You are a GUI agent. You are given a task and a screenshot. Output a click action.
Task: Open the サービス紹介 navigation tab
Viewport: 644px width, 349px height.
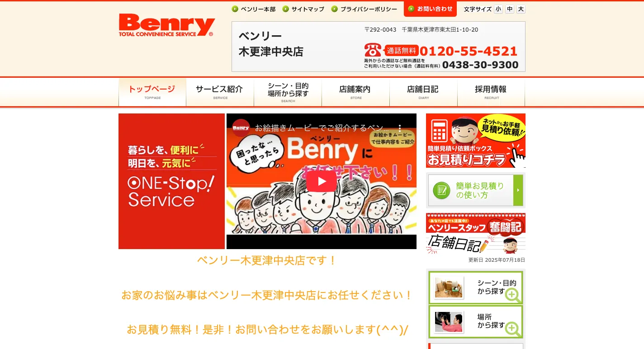220,92
